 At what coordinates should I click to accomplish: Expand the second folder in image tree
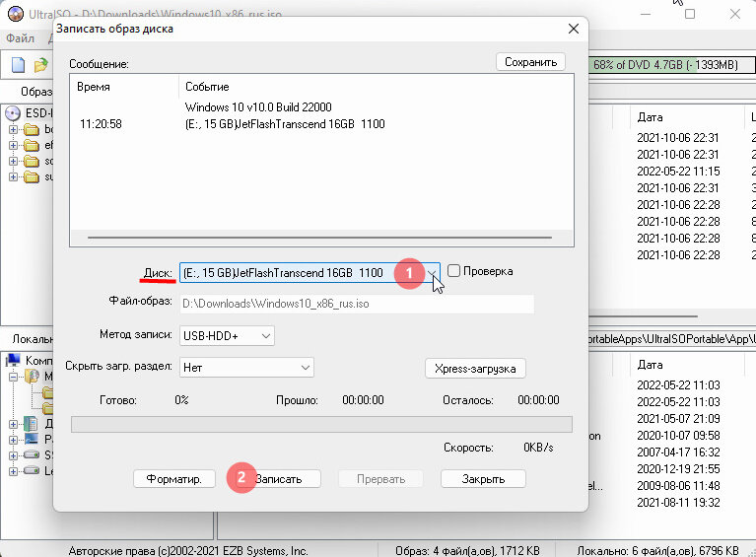13,145
